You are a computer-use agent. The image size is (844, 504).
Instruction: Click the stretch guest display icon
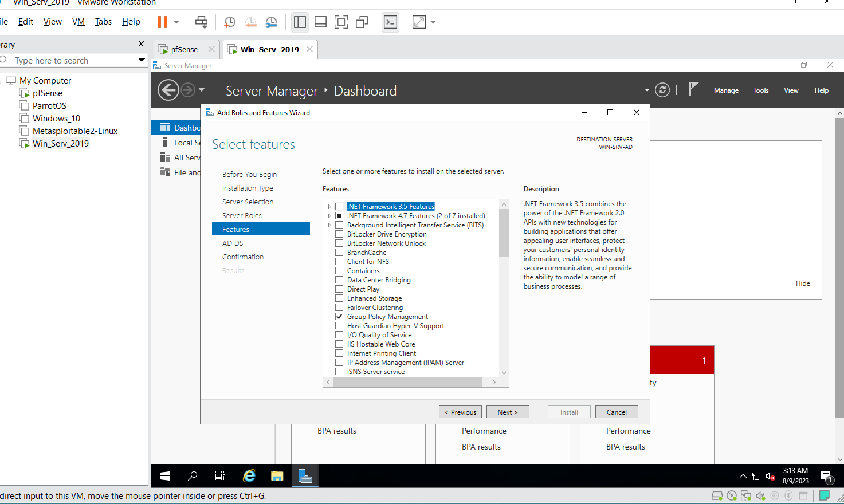point(419,22)
